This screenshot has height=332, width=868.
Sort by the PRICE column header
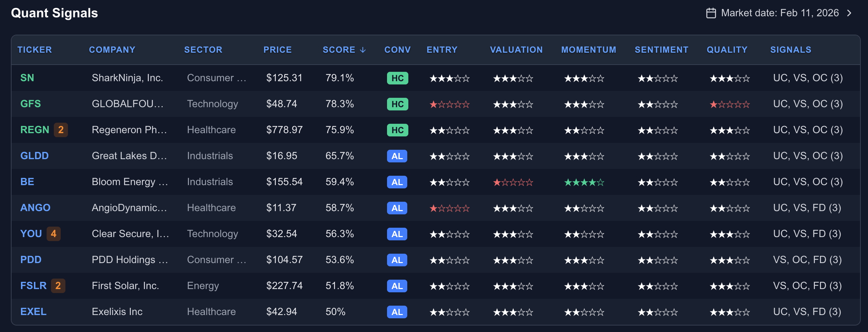(277, 50)
